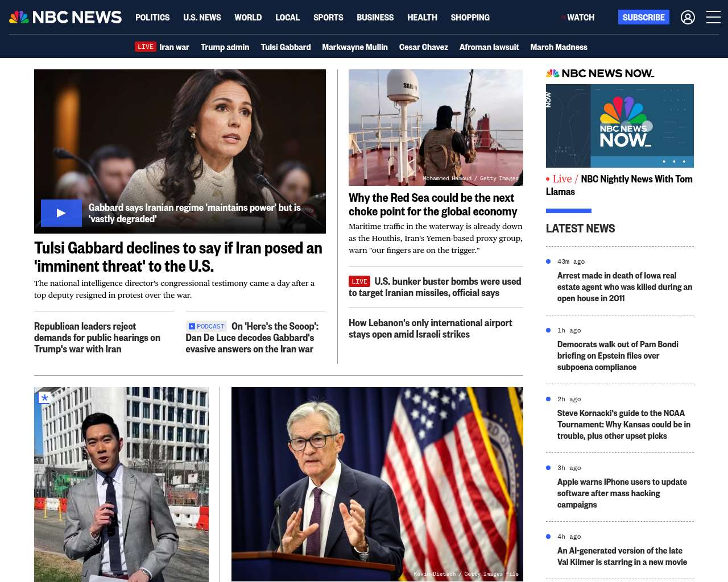Click the Latest News heading
This screenshot has height=582, width=728.
(x=580, y=228)
